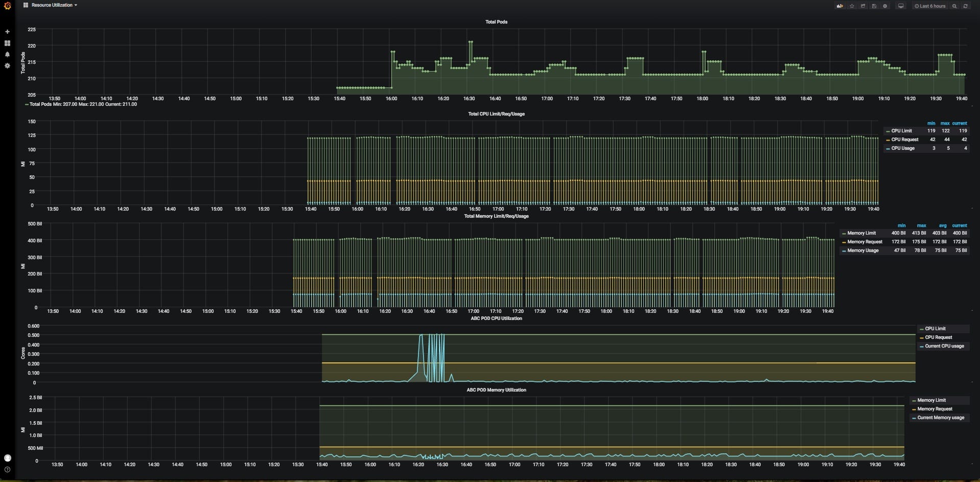This screenshot has height=482, width=980.
Task: Sort Total Memory legend by max
Action: tap(921, 225)
